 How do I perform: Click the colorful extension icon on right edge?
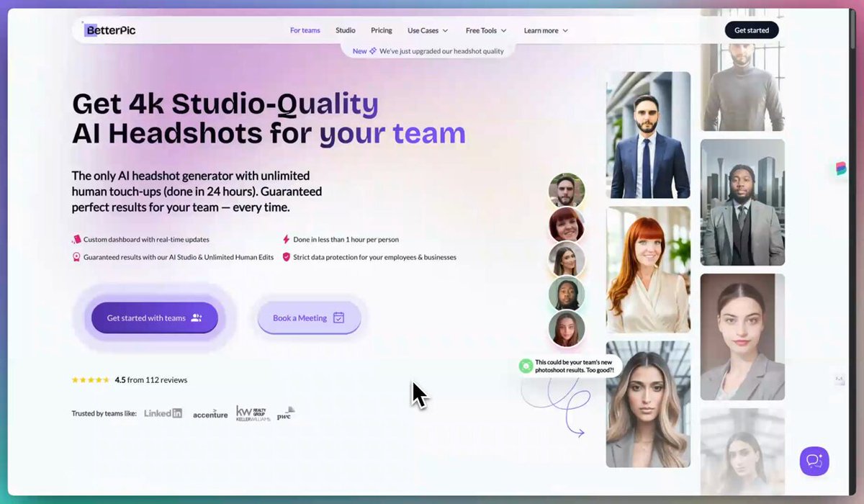point(841,168)
